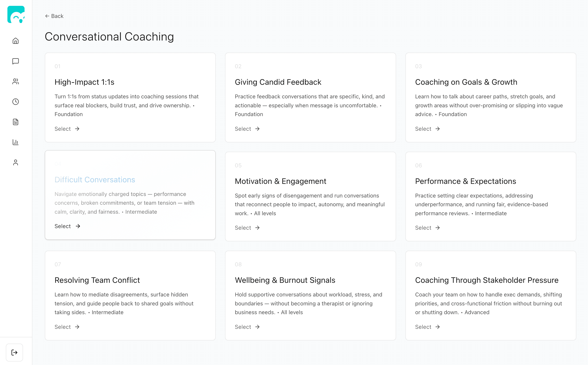Open the Home icon in sidebar
This screenshot has width=588, height=365.
(x=16, y=41)
